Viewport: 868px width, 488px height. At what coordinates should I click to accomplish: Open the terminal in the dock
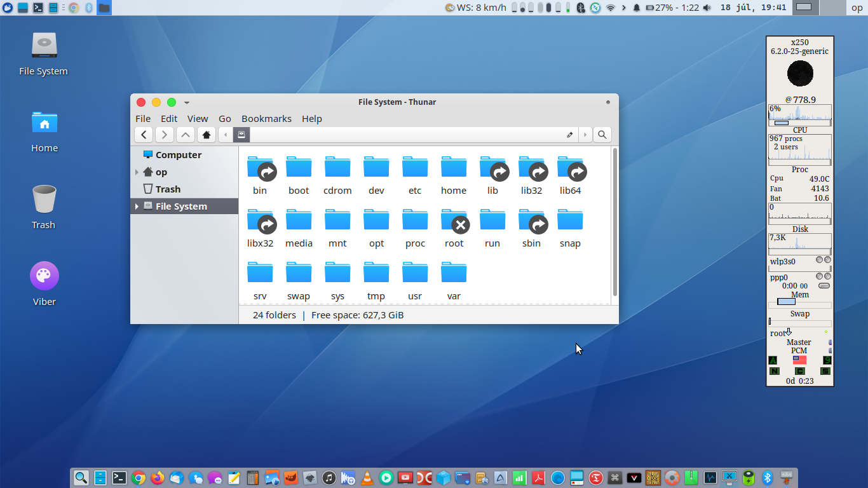[x=119, y=478]
